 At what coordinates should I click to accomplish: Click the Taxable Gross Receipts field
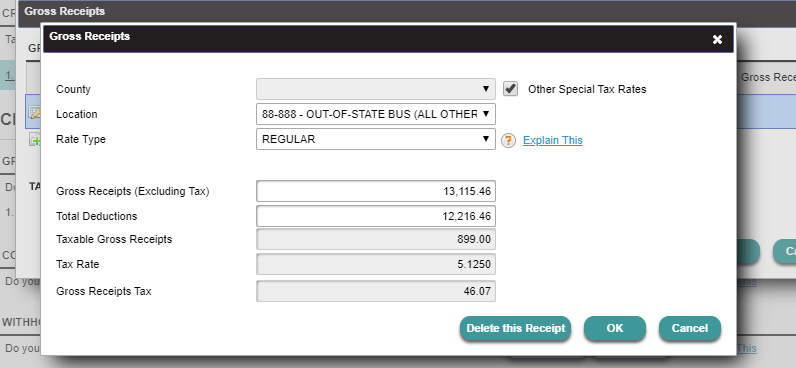(376, 240)
